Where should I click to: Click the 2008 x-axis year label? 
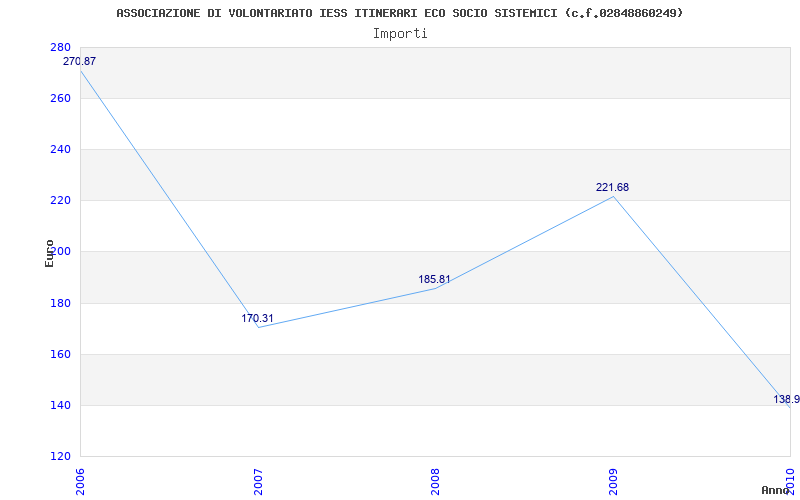[x=435, y=482]
